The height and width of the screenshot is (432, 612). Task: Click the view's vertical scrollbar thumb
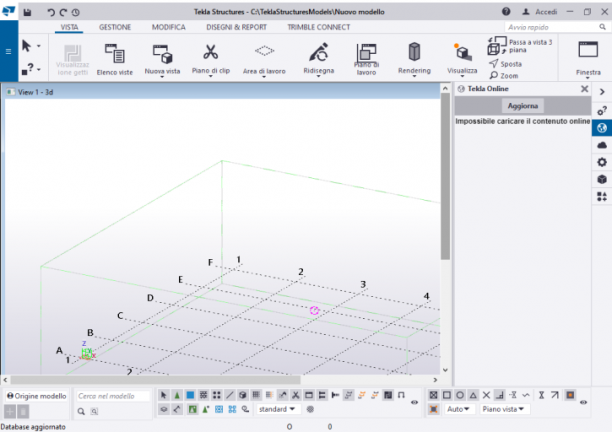445,176
